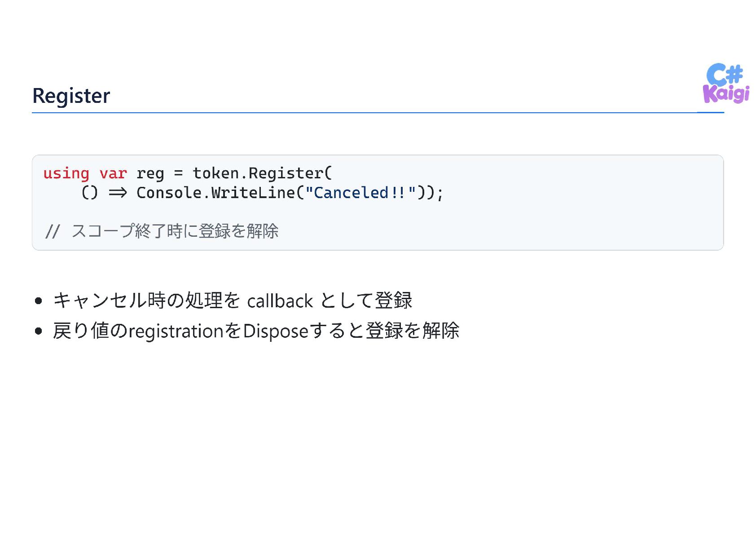Click the empty parentheses "()" before the arrow

pos(89,193)
